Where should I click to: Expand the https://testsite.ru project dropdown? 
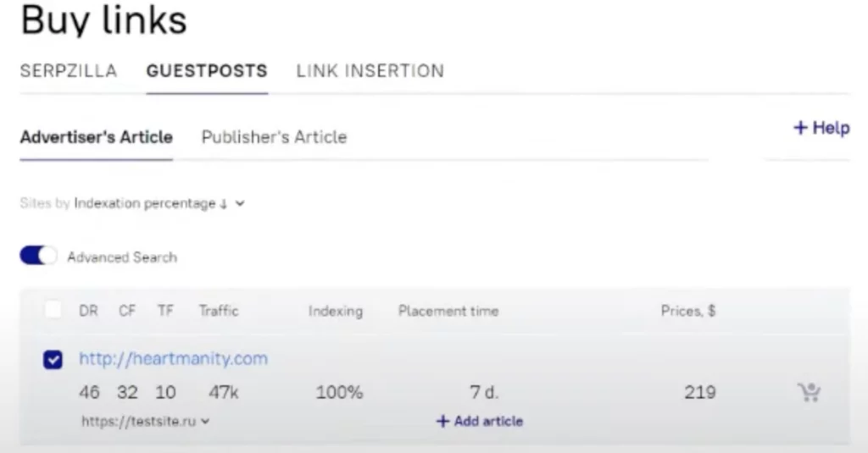(x=145, y=421)
